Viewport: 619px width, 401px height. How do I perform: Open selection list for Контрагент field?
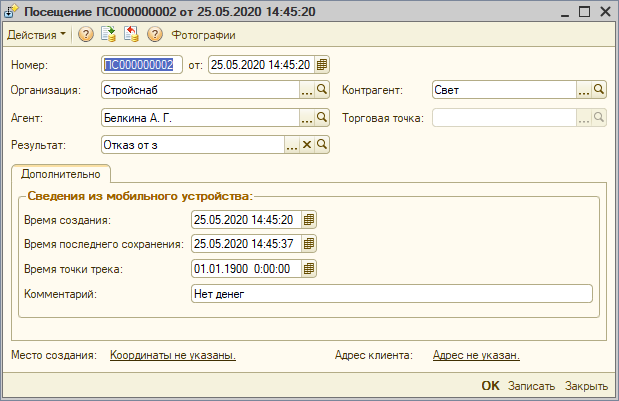click(x=584, y=90)
